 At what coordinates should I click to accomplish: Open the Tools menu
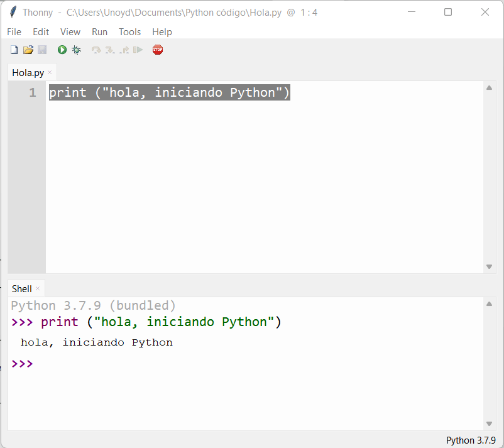tap(130, 32)
